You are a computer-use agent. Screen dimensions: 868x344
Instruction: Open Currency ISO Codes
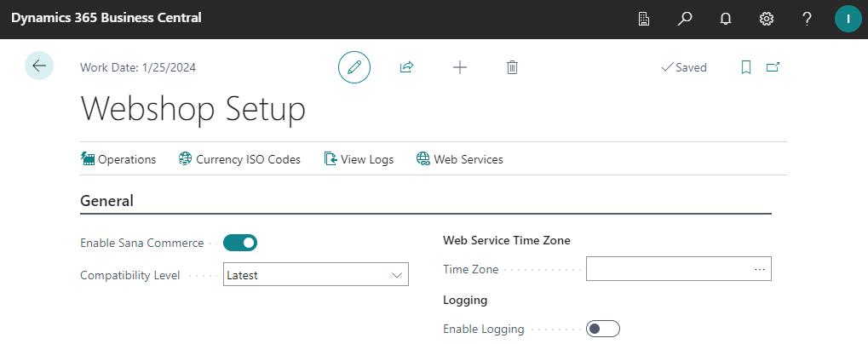[x=239, y=159]
